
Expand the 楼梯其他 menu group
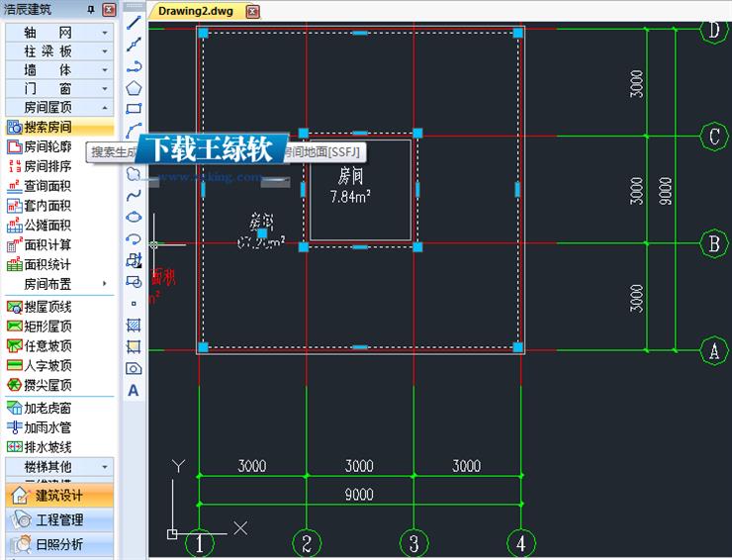tap(59, 466)
